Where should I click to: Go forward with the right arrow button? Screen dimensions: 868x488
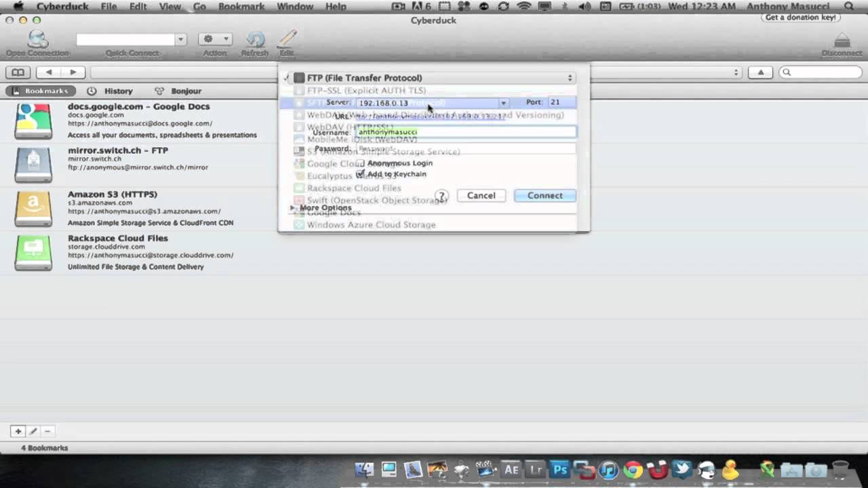coord(73,72)
